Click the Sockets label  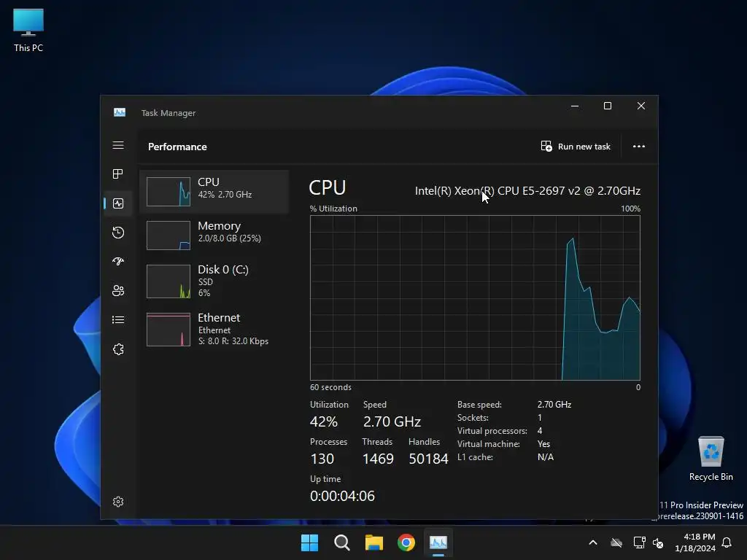(x=473, y=418)
